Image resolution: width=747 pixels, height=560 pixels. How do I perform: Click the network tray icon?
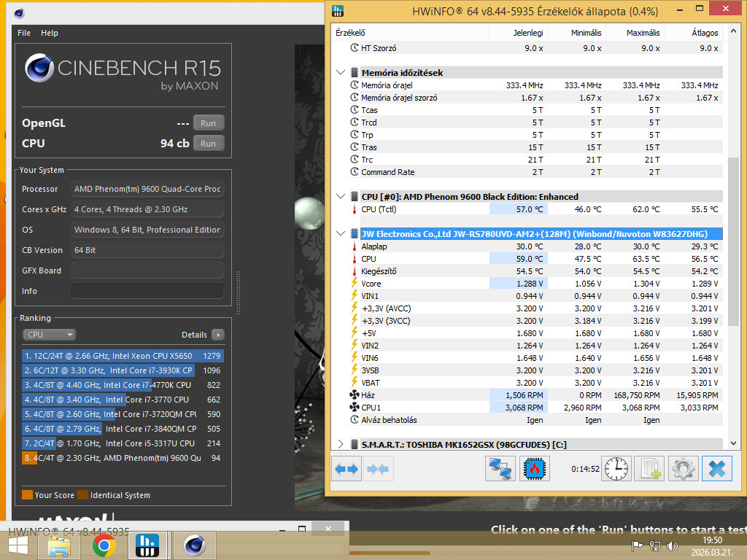point(655,545)
